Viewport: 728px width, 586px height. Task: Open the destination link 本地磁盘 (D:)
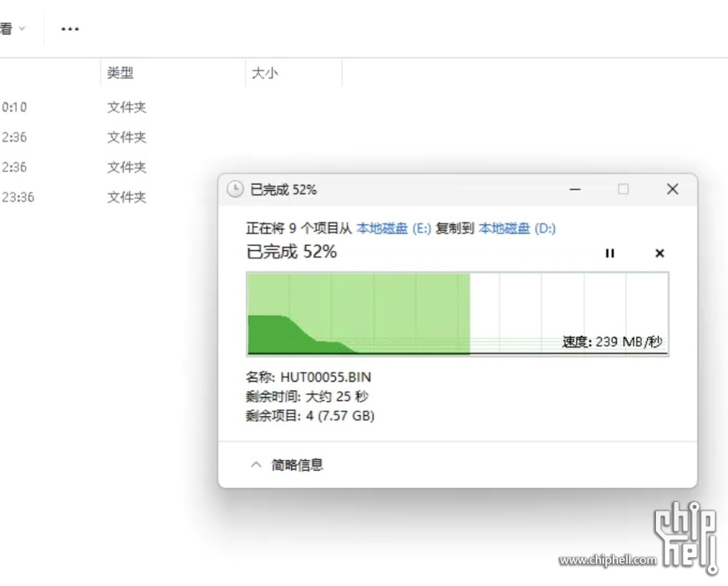point(517,229)
